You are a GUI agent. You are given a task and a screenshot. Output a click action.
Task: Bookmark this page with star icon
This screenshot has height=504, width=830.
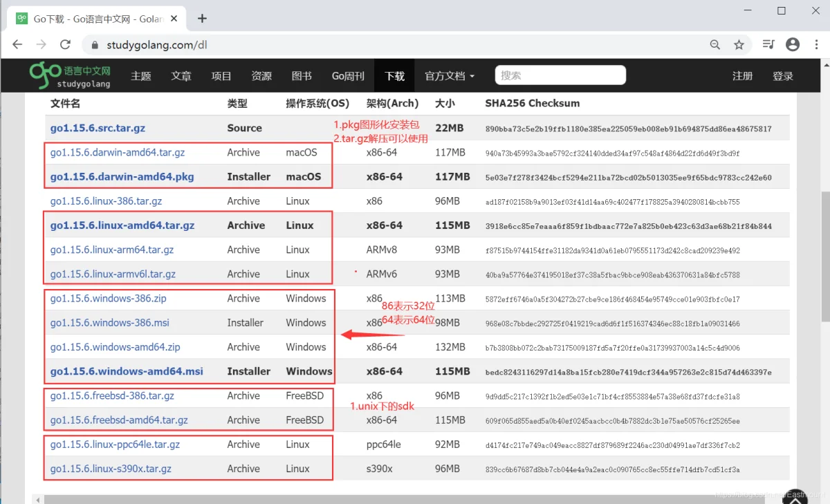[739, 45]
